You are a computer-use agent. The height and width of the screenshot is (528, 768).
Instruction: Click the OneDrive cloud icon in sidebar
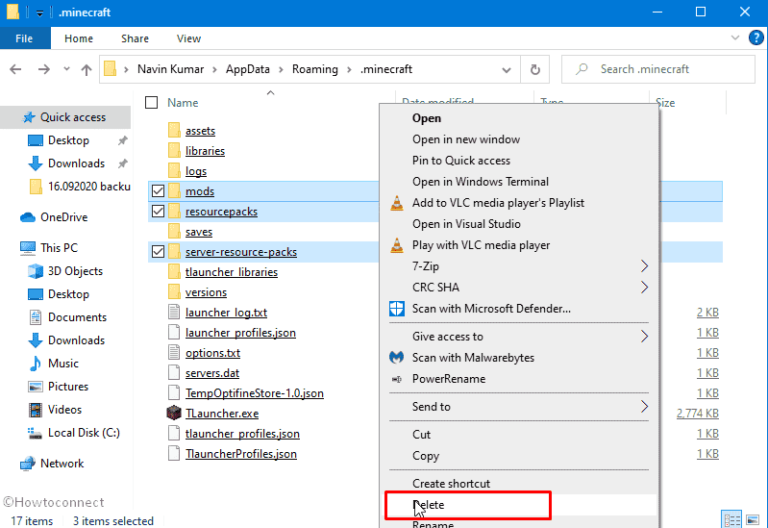point(28,217)
